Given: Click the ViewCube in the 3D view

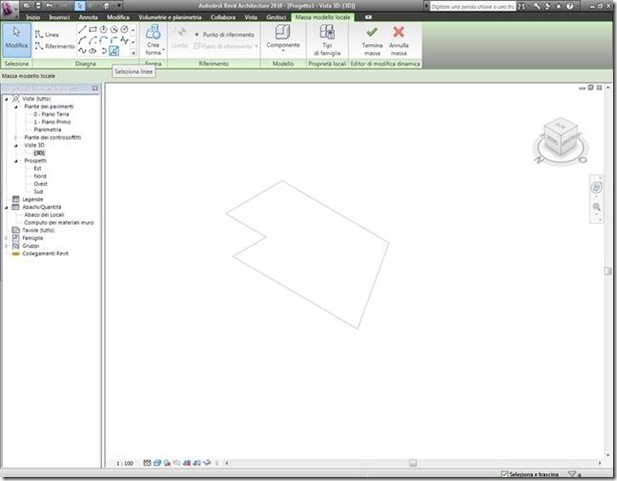Looking at the screenshot, I should pyautogui.click(x=560, y=137).
